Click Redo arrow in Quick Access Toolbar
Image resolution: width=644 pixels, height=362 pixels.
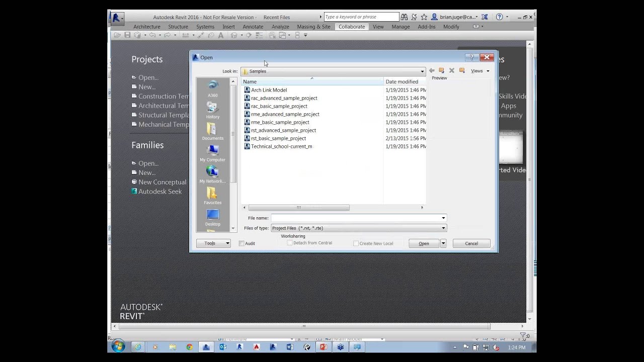click(x=167, y=35)
